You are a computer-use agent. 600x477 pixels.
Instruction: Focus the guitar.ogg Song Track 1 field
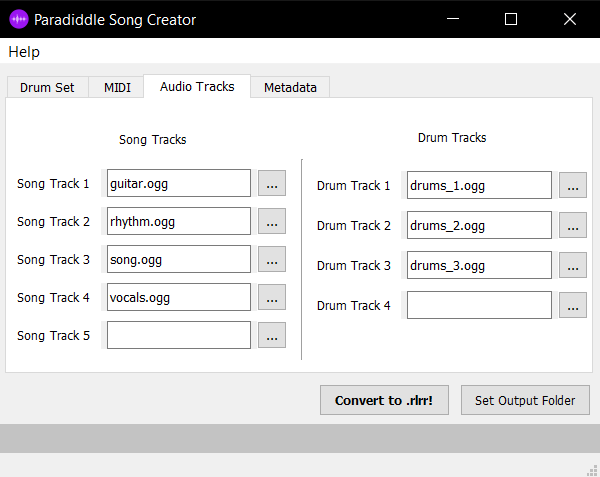(x=178, y=184)
